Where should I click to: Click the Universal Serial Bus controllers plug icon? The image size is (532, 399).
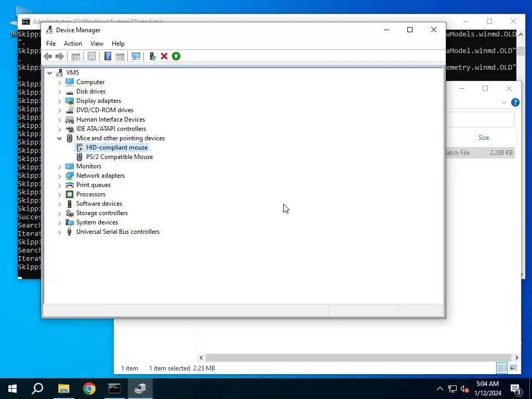(x=70, y=232)
